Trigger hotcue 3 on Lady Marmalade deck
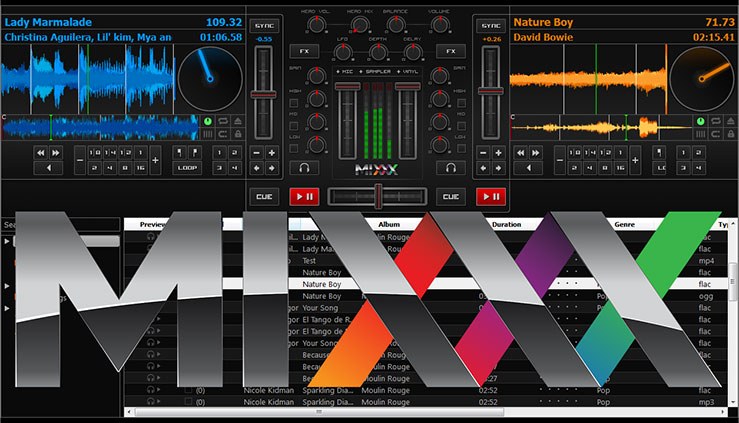The image size is (739, 423). [219, 168]
